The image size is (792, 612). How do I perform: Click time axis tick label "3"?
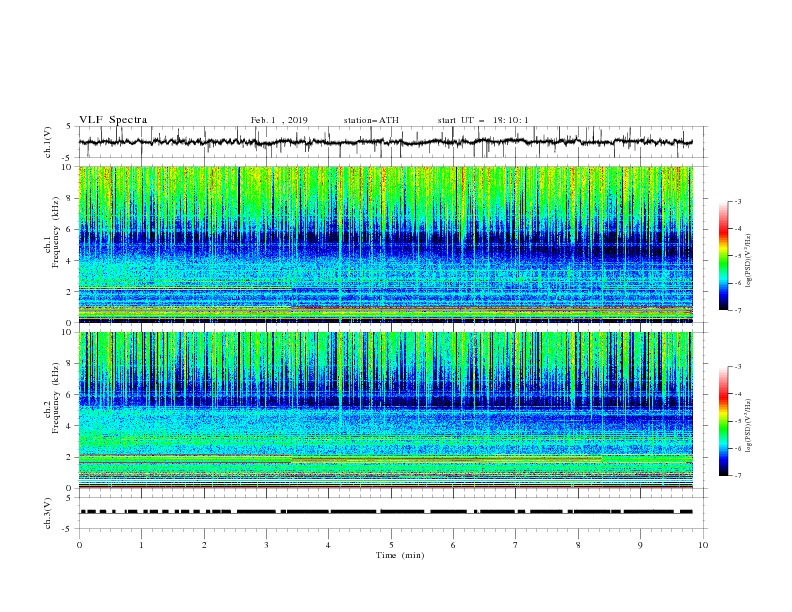(266, 545)
